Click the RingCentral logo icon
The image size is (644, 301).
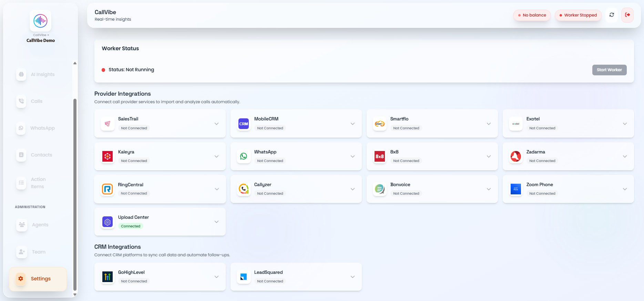click(x=108, y=189)
